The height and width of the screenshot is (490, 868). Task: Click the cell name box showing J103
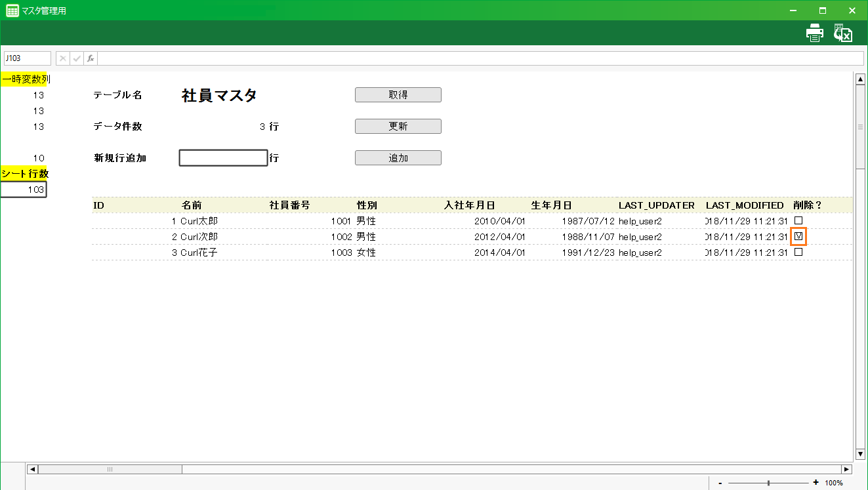28,58
